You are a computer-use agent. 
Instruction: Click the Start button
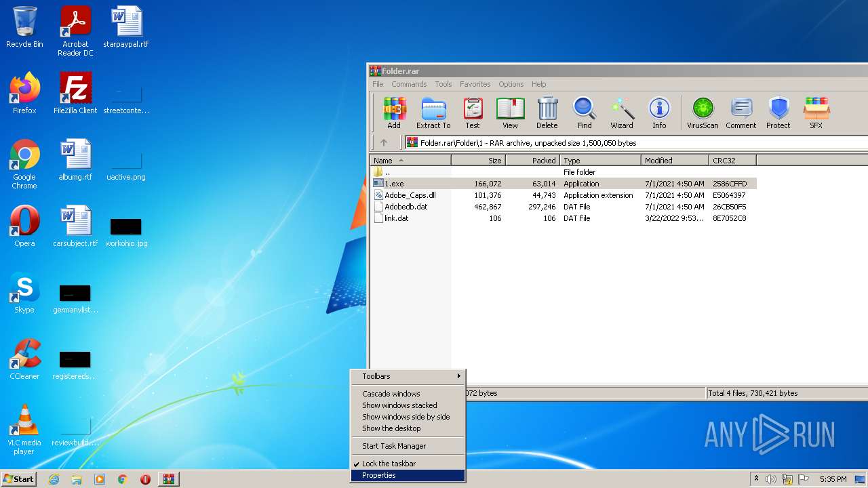tap(19, 479)
